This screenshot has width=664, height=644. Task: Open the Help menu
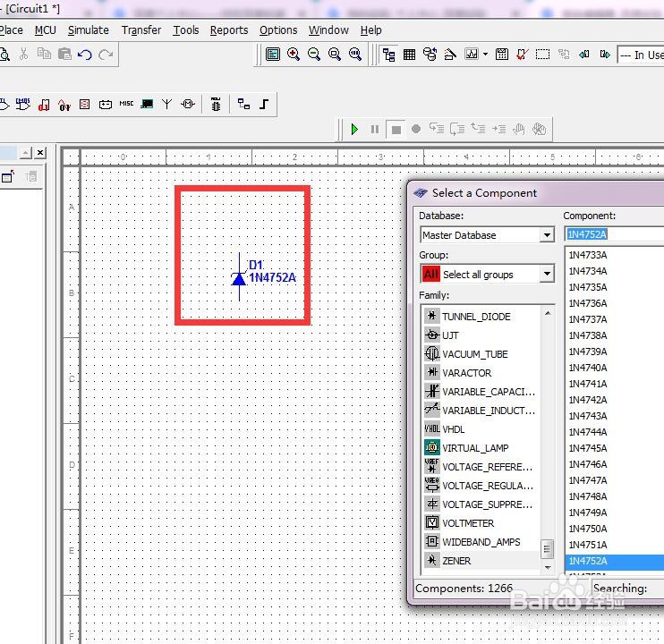coord(371,30)
